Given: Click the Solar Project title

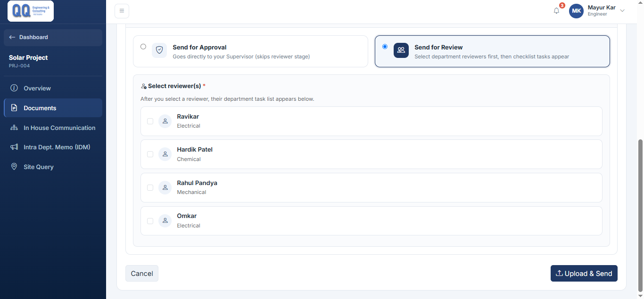Looking at the screenshot, I should point(28,57).
